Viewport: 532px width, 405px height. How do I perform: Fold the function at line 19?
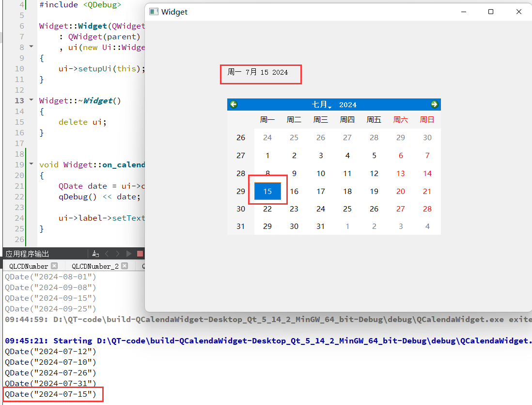pos(31,164)
